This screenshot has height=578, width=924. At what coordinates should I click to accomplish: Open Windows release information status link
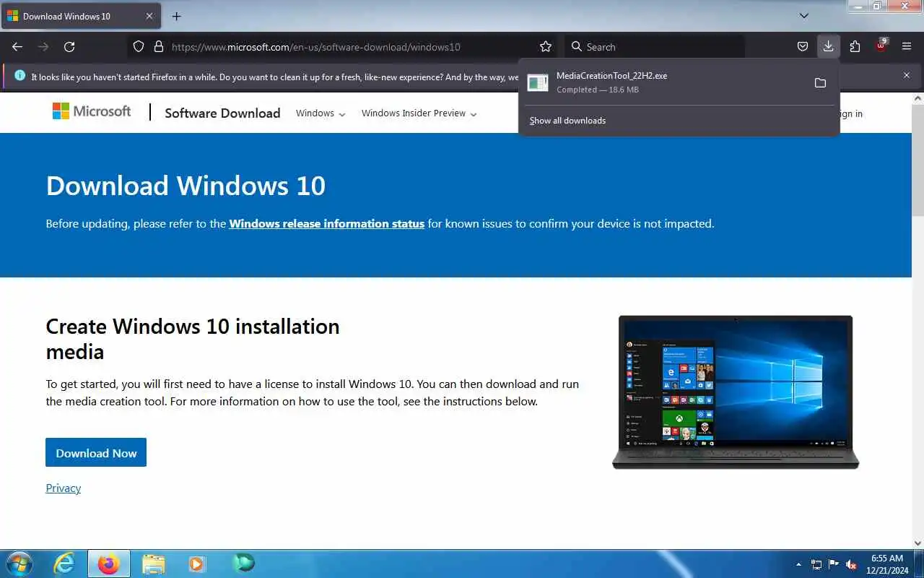(x=326, y=224)
